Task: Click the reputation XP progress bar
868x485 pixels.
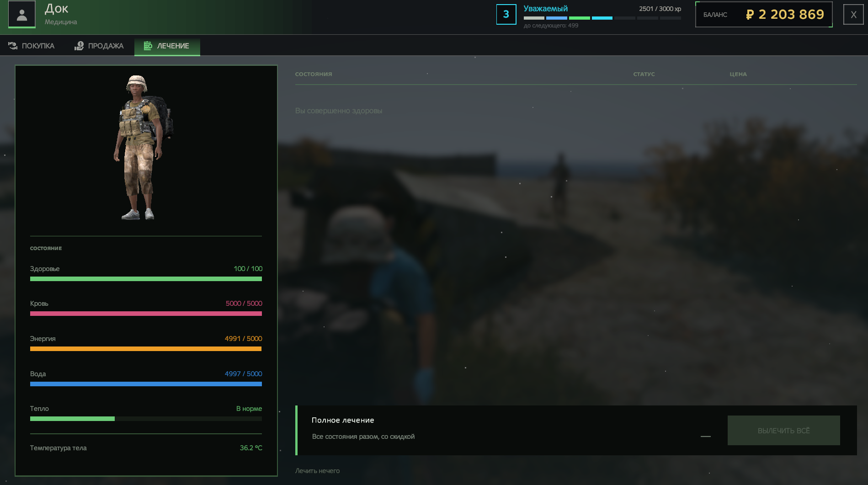Action: 602,18
